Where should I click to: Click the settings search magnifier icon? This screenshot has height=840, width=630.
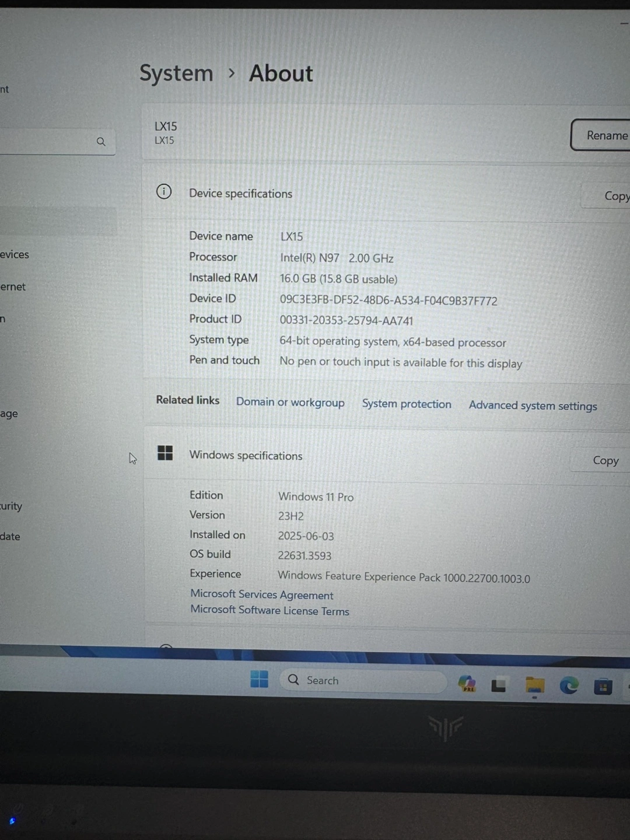[101, 142]
